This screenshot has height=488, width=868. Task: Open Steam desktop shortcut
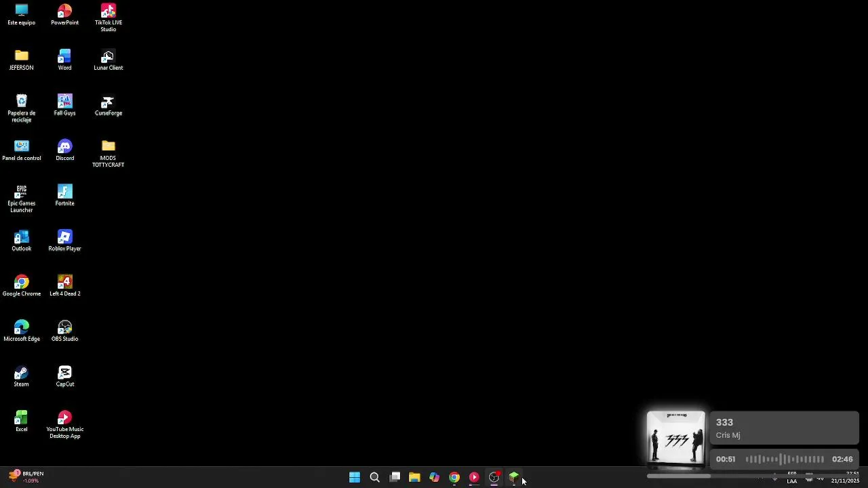coord(21,376)
